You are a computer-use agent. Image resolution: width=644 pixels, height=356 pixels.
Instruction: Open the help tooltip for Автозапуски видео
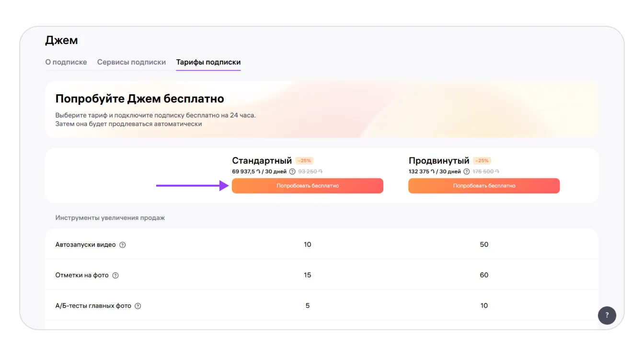pos(123,245)
